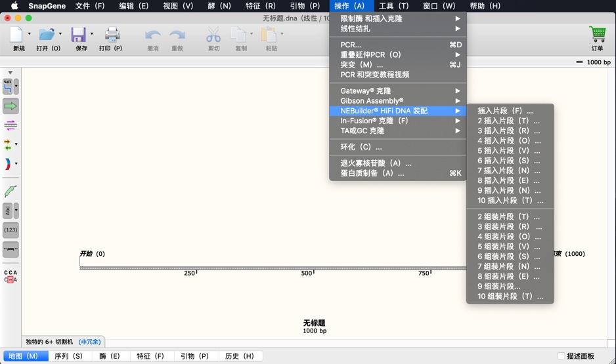Click the purple double-strand lines icon
The image size is (616, 364).
(11, 125)
